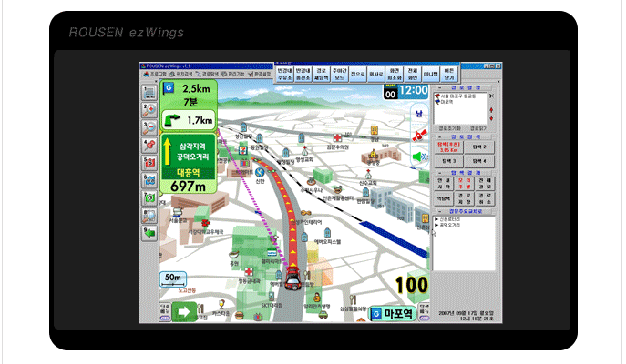Click the red S flag button 5
This screenshot has width=626, height=364.
(x=149, y=162)
